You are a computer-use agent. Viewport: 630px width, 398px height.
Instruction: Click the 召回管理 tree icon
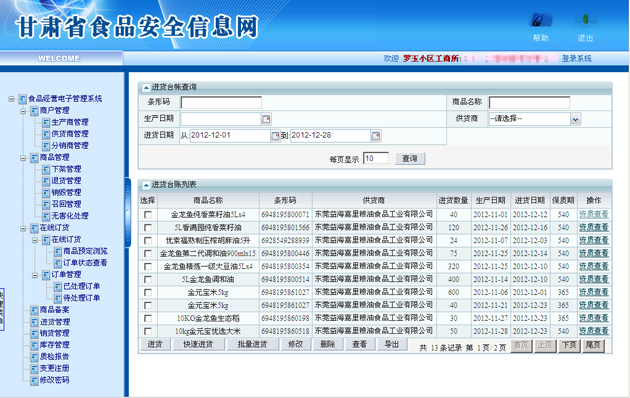click(46, 204)
